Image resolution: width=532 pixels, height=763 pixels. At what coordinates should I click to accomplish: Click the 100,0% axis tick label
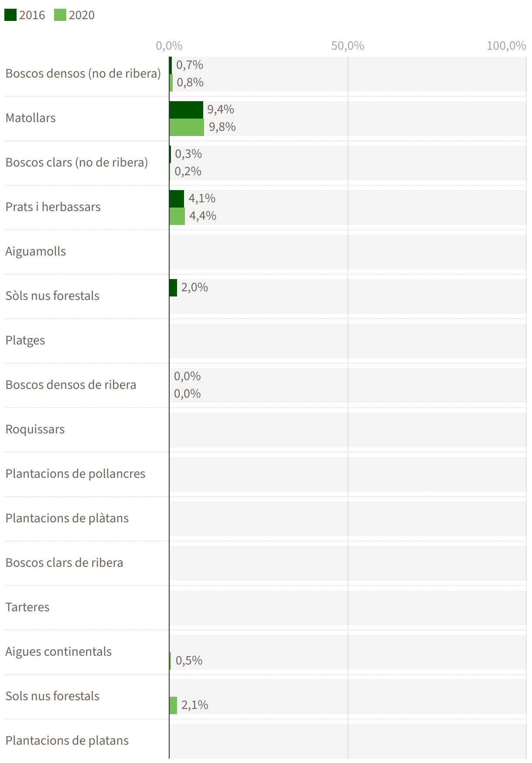point(506,46)
